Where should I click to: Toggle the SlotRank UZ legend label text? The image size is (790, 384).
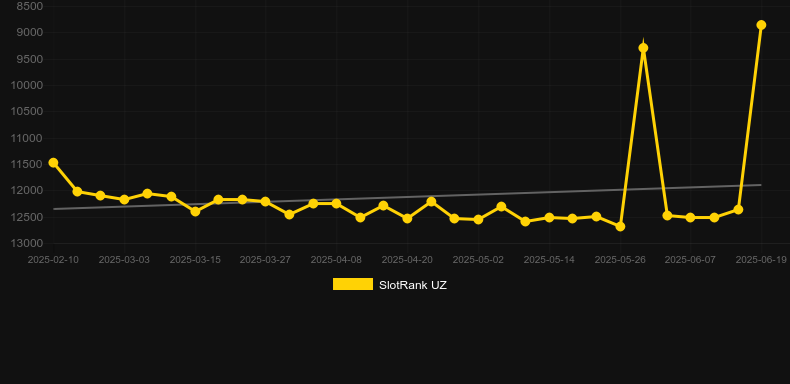413,285
